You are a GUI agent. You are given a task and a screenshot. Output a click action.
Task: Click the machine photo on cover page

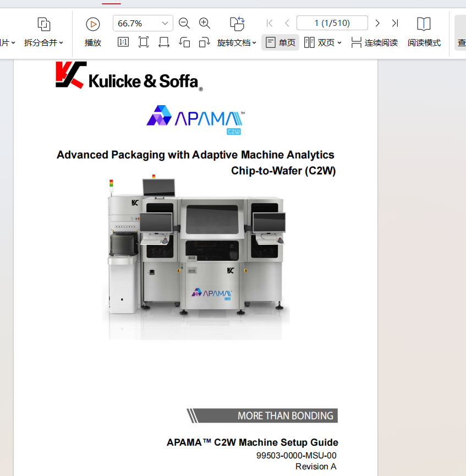click(x=197, y=258)
